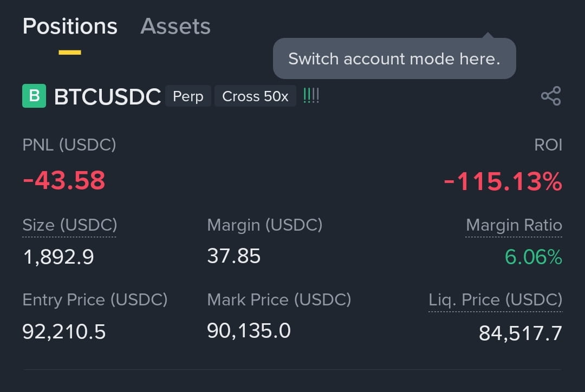Tap the risk level bars indicator

(x=311, y=96)
